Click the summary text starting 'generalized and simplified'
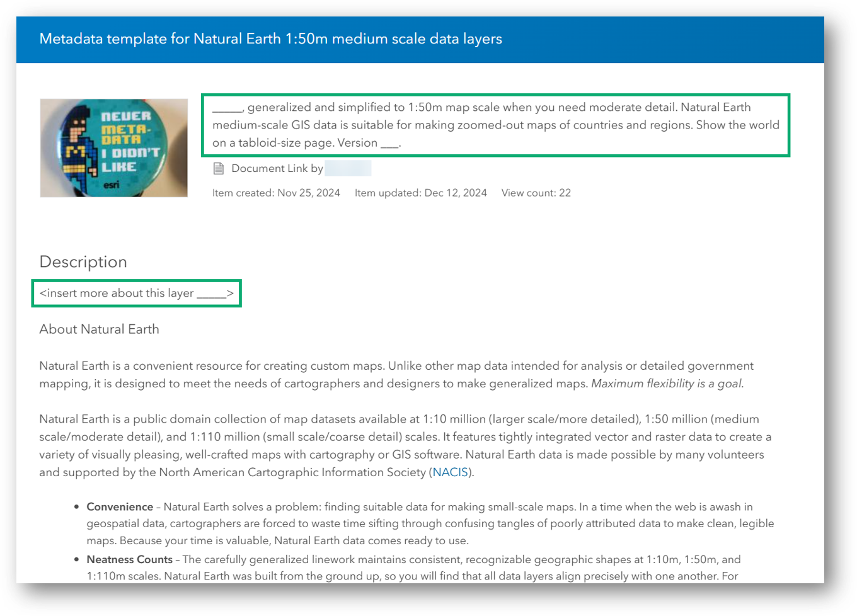 pos(496,125)
